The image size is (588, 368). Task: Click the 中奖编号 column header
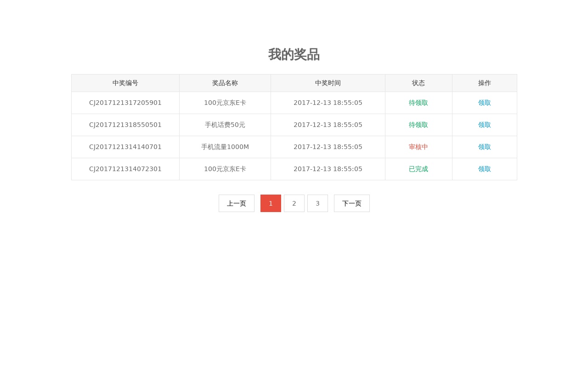pos(125,83)
